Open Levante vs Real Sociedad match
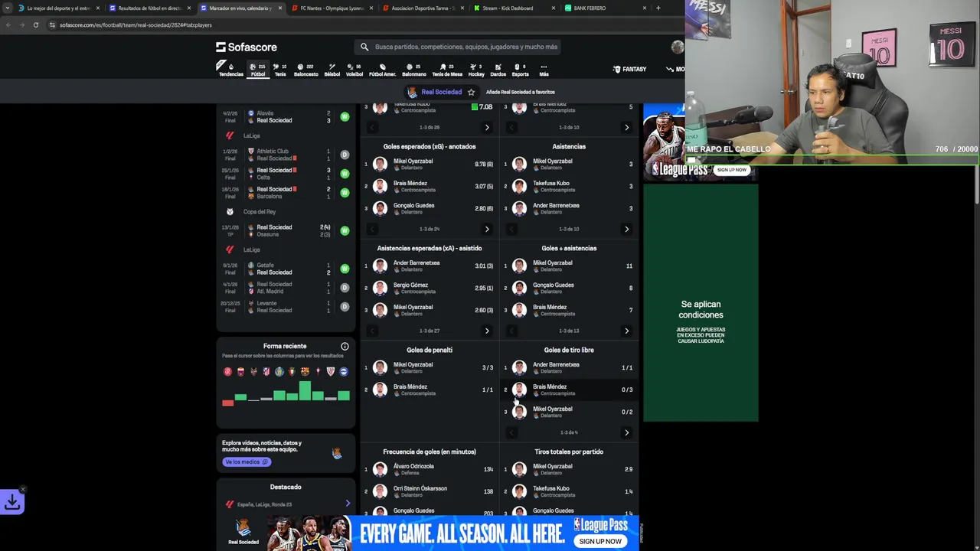The image size is (980, 551). tap(286, 306)
